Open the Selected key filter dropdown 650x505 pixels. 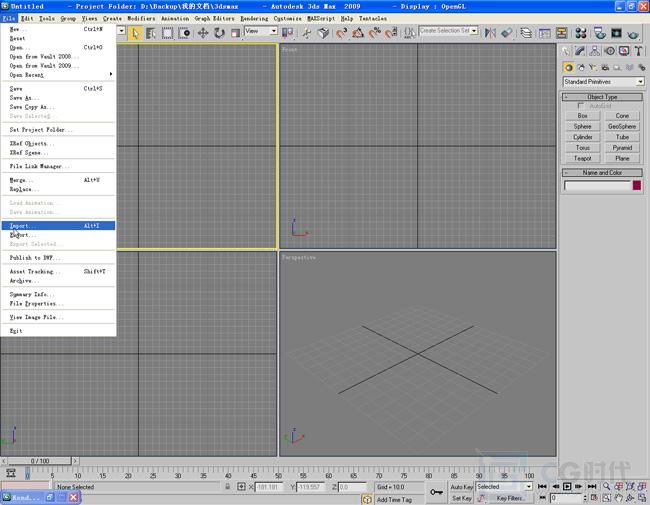[504, 486]
